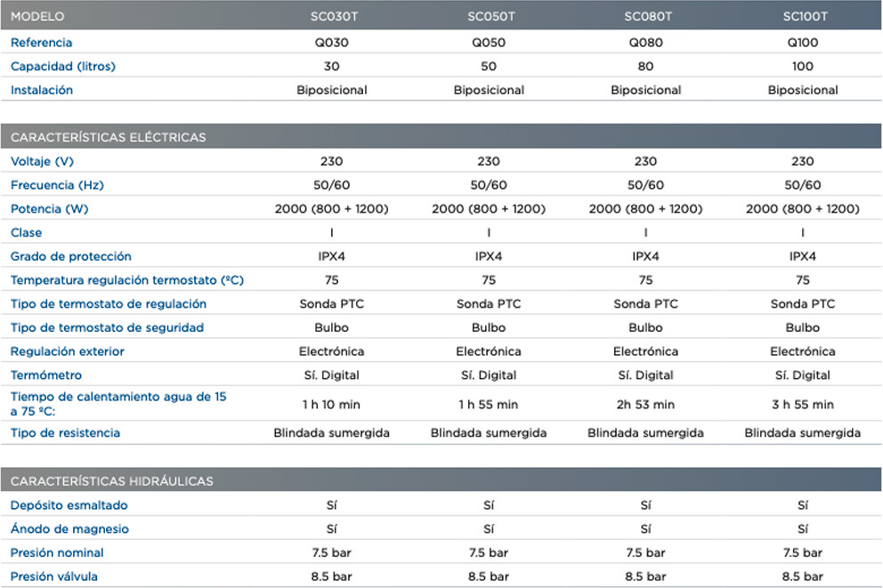
Task: Click the Q030 reference value
Action: tap(332, 43)
